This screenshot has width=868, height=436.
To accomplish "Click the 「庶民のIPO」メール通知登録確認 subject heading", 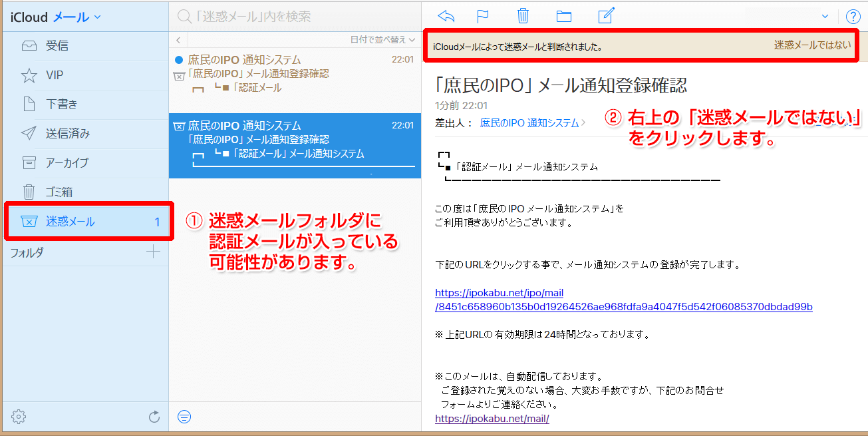I will tap(561, 85).
